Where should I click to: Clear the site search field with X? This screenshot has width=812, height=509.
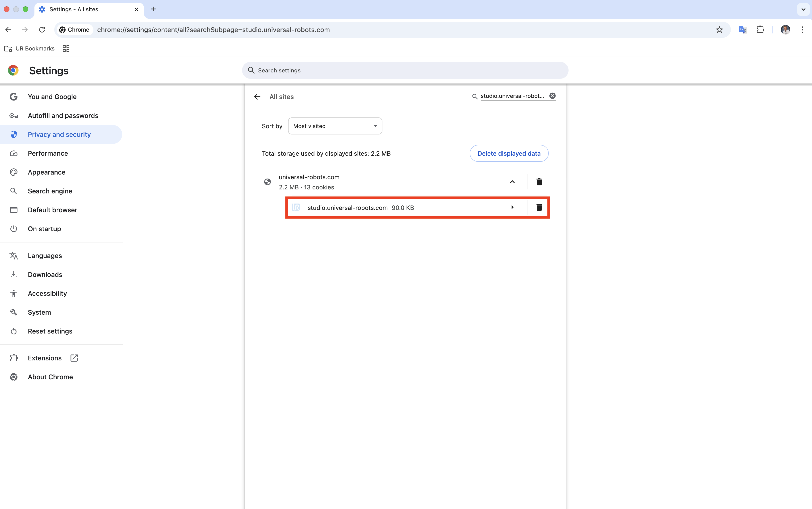coord(552,96)
